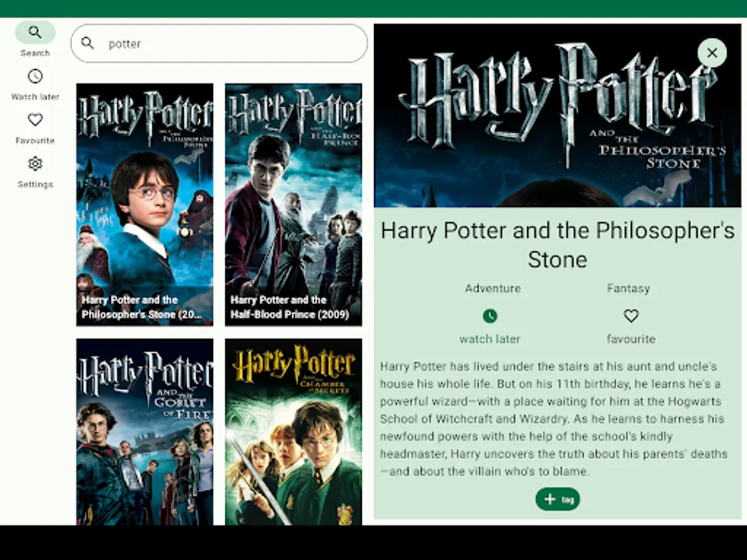The height and width of the screenshot is (560, 747).
Task: Open the Search section in sidebar
Action: click(35, 39)
